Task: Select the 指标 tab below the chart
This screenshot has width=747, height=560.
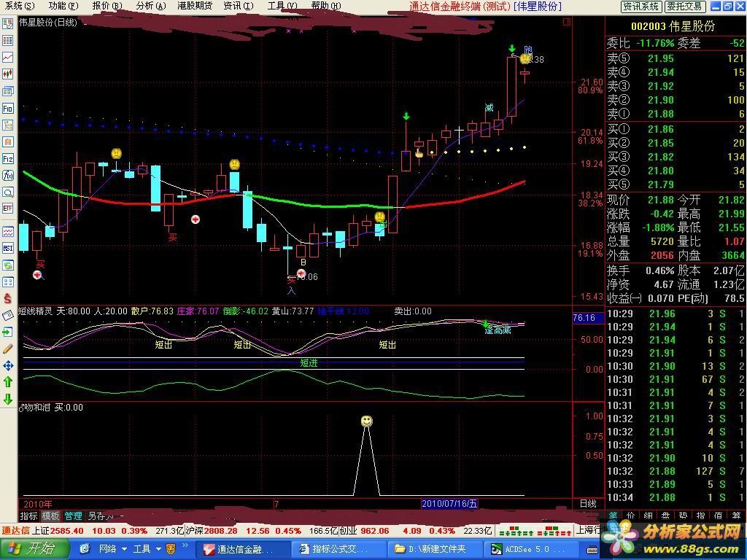Action: (28, 516)
